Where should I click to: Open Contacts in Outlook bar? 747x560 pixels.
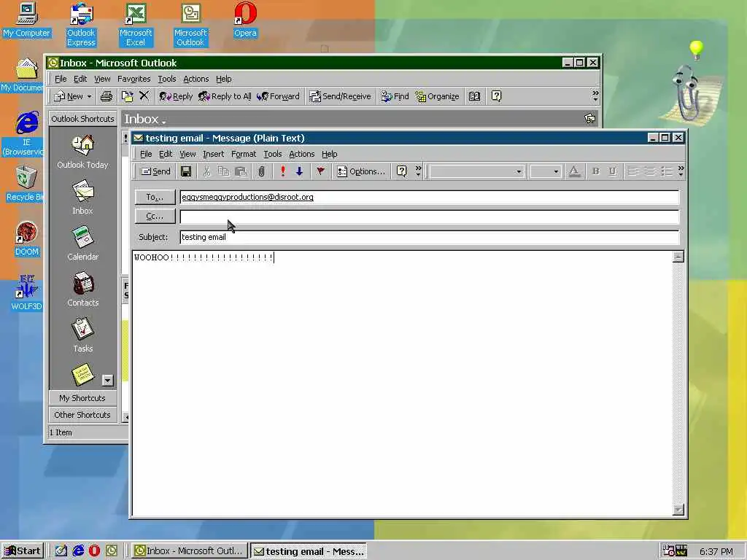[83, 289]
